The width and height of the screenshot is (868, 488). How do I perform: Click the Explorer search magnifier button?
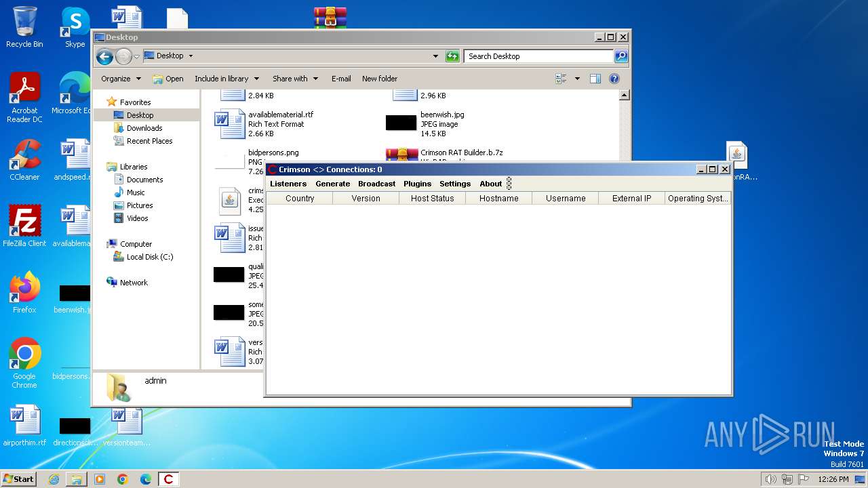click(x=620, y=56)
